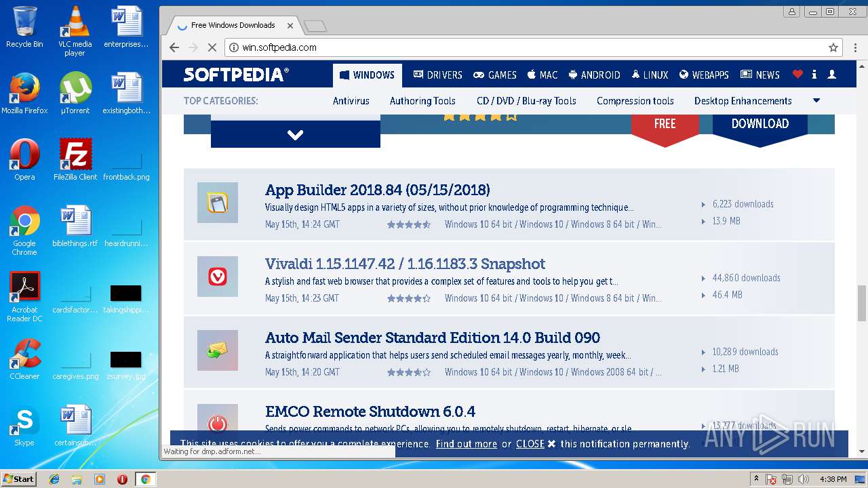Open App Builder 2018.84 title link
This screenshot has height=488, width=868.
(x=378, y=190)
